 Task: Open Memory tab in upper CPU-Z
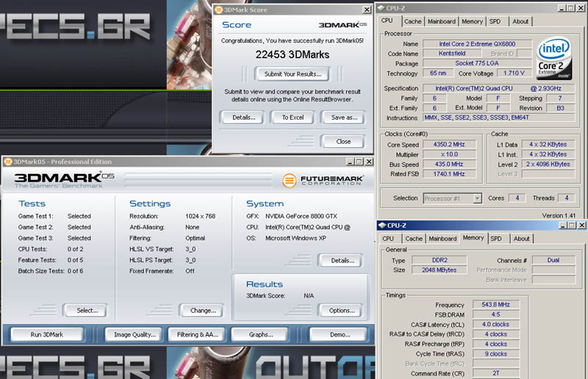coord(472,22)
